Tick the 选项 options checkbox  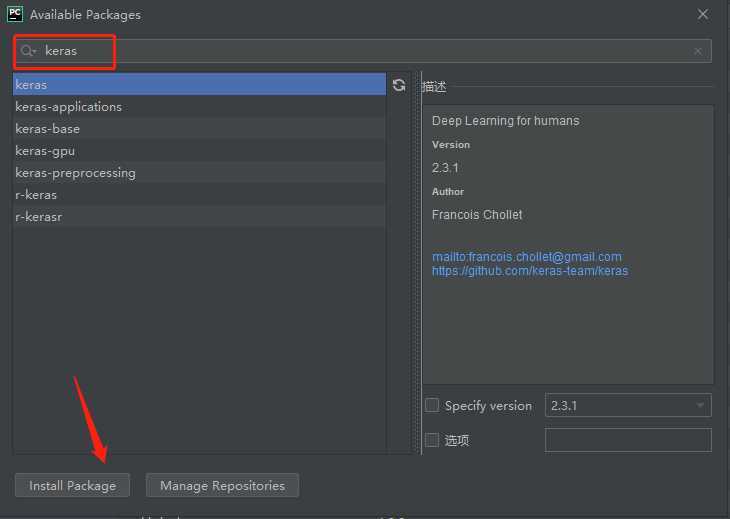click(432, 439)
